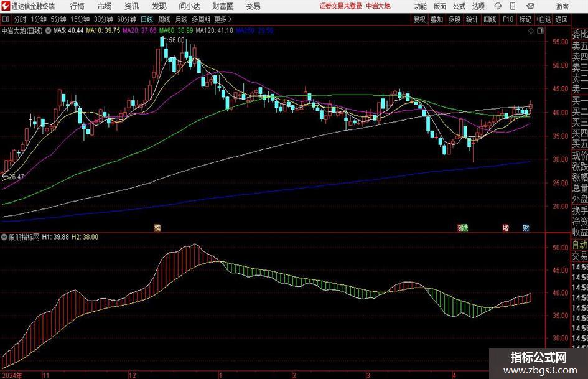Click the 增 event marker on chart
The image size is (588, 379).
pos(505,228)
